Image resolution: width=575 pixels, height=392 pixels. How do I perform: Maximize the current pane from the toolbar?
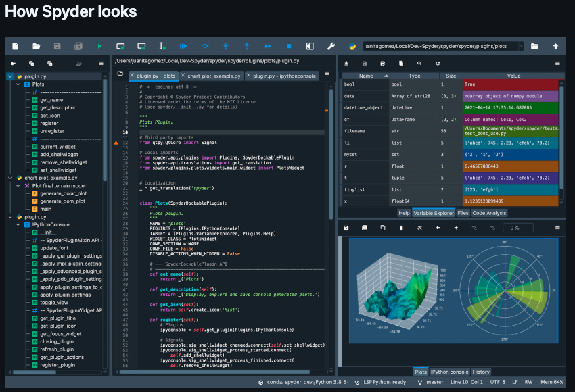[x=310, y=46]
